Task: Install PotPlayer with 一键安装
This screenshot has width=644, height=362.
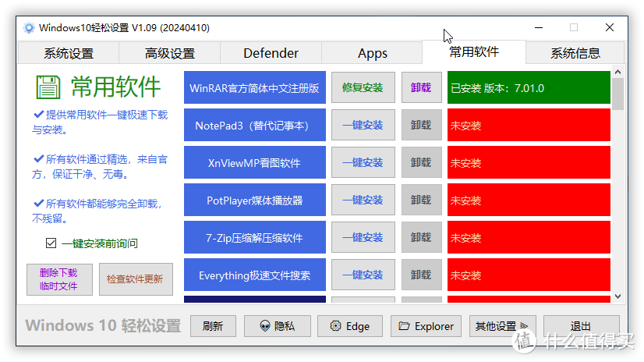Action: (363, 200)
